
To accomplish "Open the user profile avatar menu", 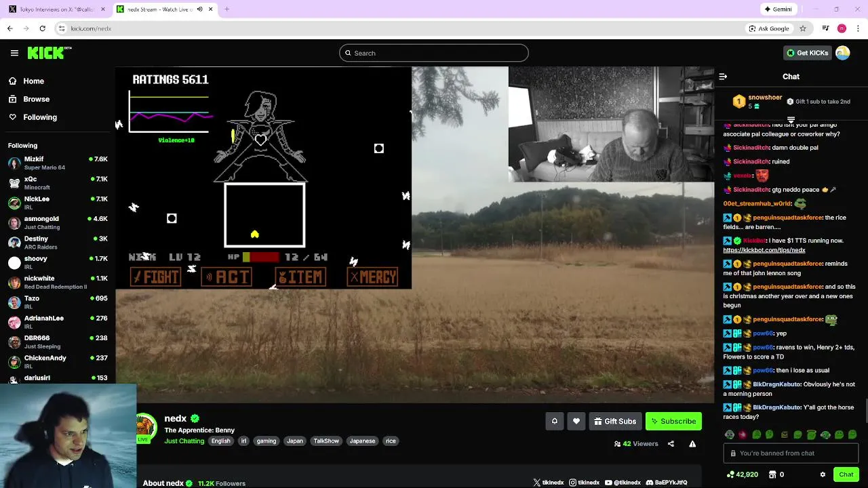I will 843,53.
